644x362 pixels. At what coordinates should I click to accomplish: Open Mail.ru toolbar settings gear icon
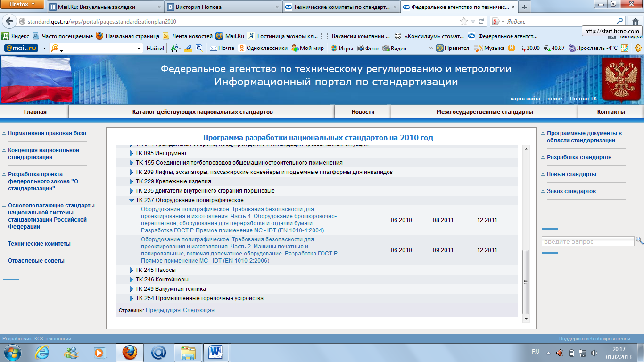click(x=638, y=48)
